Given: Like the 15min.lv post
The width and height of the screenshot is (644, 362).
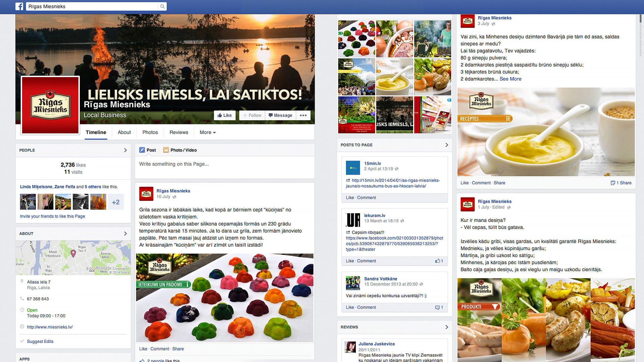Looking at the screenshot, I should tap(350, 197).
